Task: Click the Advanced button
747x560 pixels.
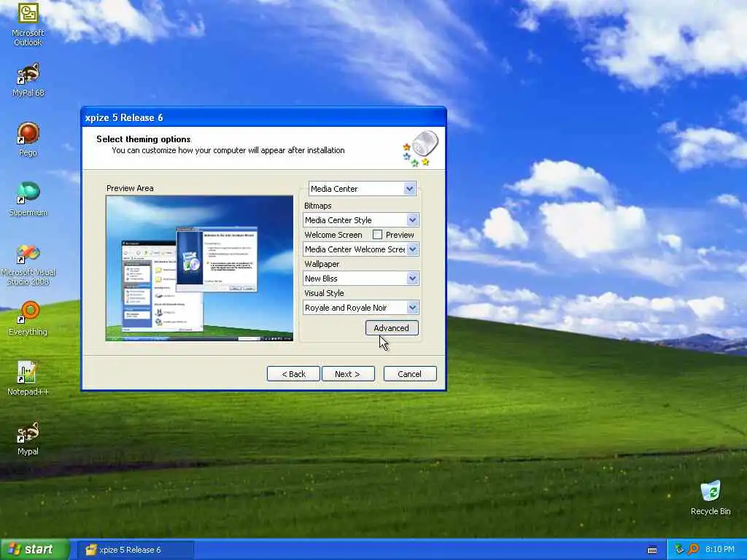Action: [392, 327]
